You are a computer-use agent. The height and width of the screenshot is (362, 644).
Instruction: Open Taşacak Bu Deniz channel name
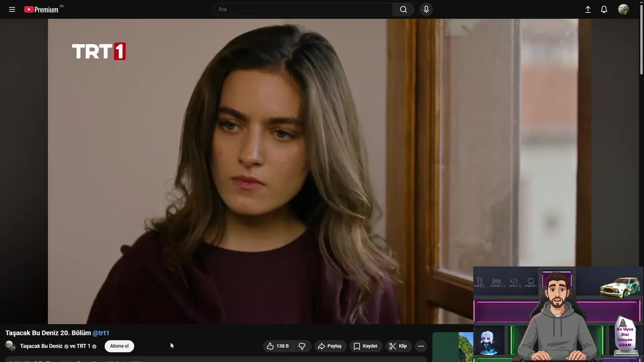[41, 346]
